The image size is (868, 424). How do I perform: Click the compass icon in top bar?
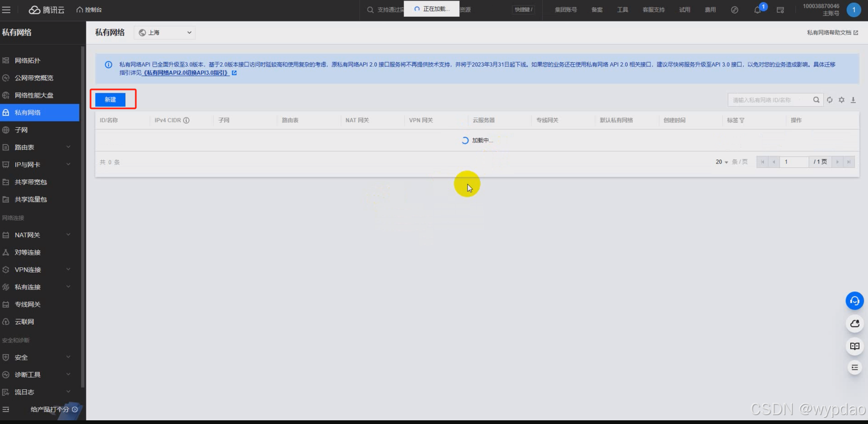pos(735,9)
